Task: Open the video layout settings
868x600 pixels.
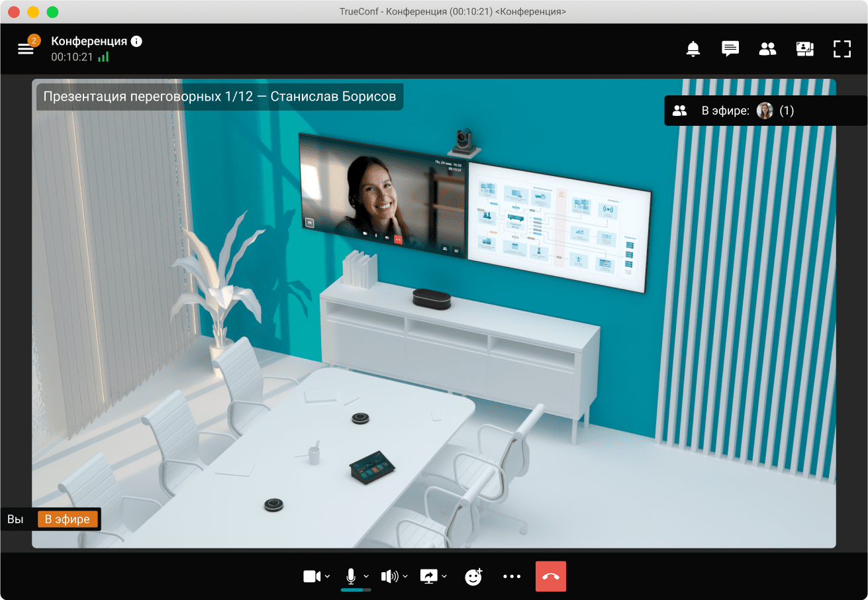Action: (804, 49)
